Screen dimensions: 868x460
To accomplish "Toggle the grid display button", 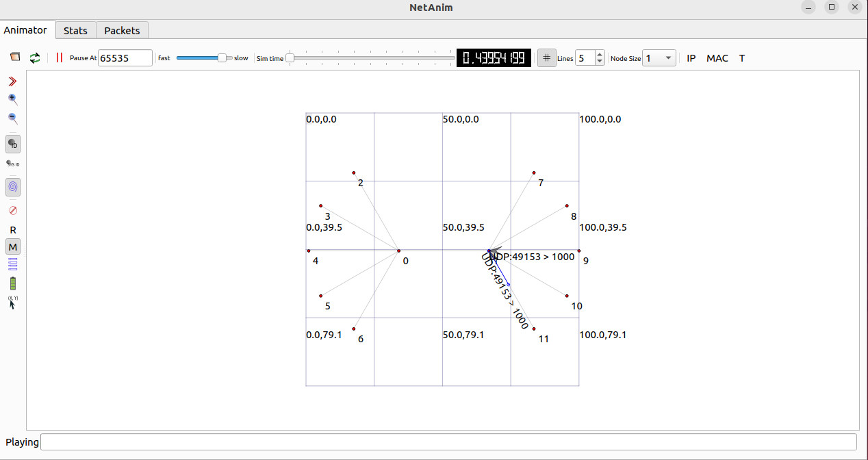I will click(x=546, y=58).
